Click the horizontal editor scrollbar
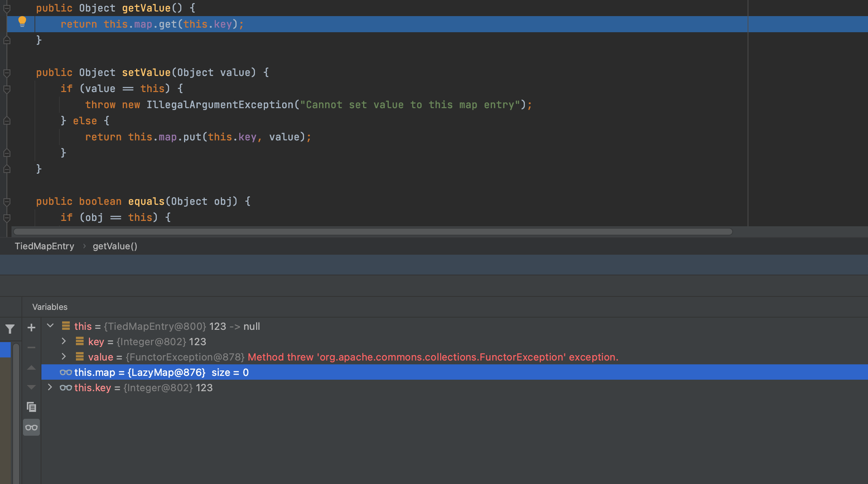 point(373,232)
